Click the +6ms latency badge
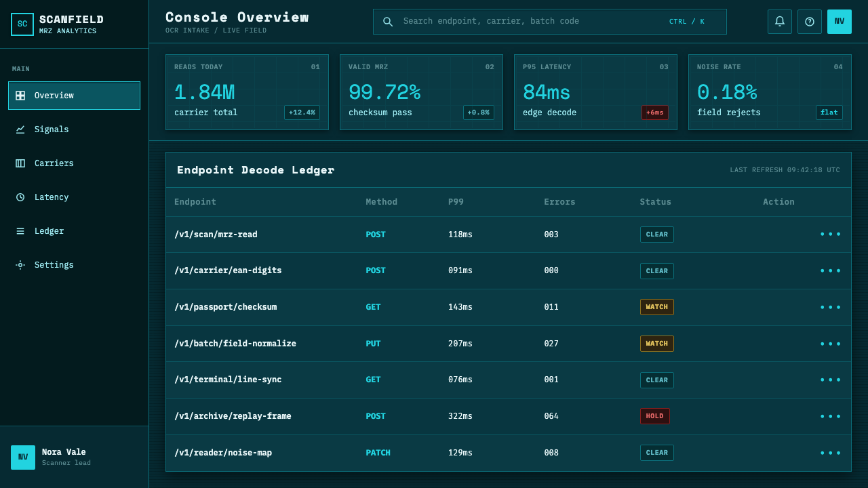Viewport: 868px width, 488px height. (x=655, y=113)
